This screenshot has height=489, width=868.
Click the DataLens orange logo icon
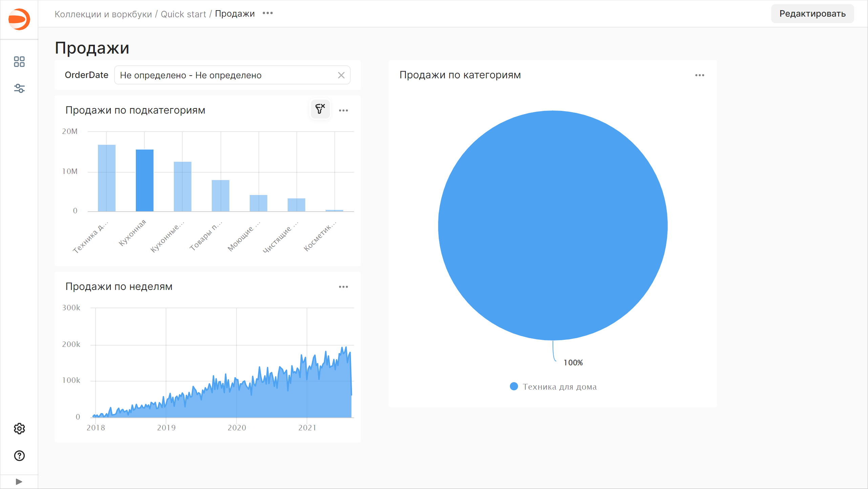coord(19,19)
